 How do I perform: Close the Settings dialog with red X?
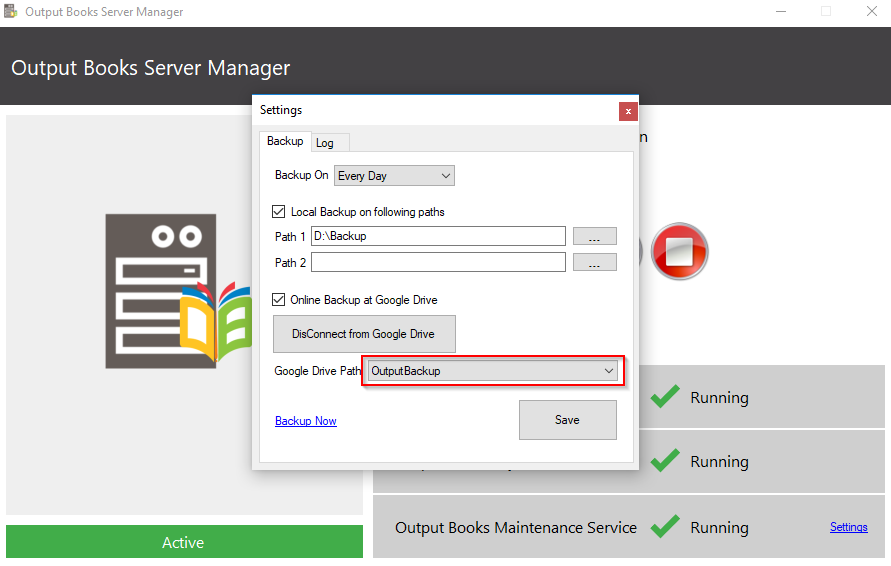click(x=628, y=111)
